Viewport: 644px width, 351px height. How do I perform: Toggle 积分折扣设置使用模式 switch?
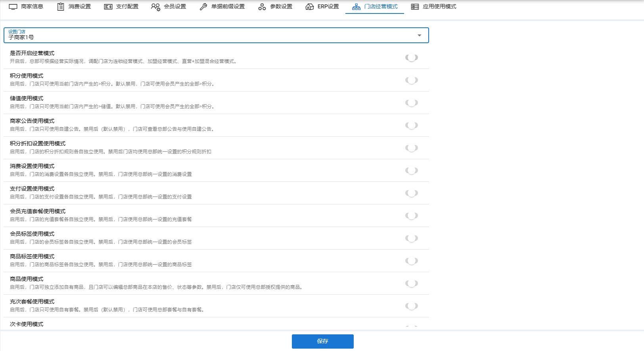[412, 148]
